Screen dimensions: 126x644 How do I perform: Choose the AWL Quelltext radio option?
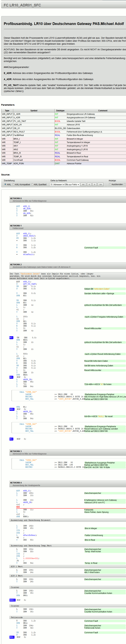pyautogui.click(x=32, y=185)
